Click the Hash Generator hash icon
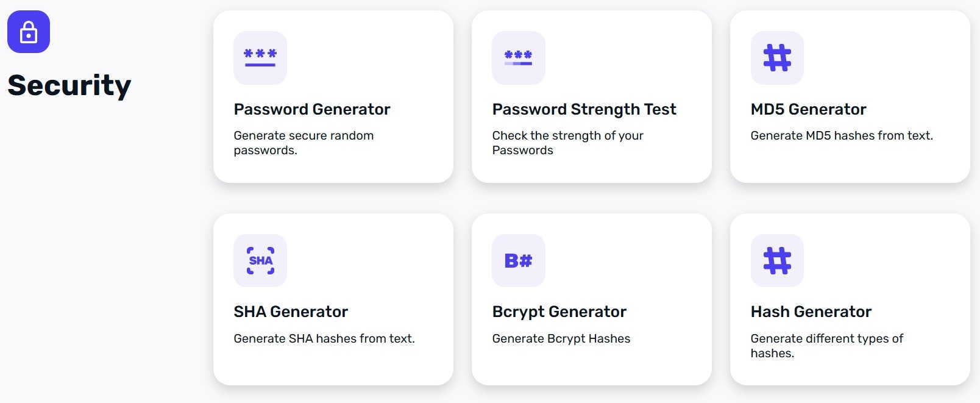Image resolution: width=980 pixels, height=403 pixels. click(x=777, y=260)
